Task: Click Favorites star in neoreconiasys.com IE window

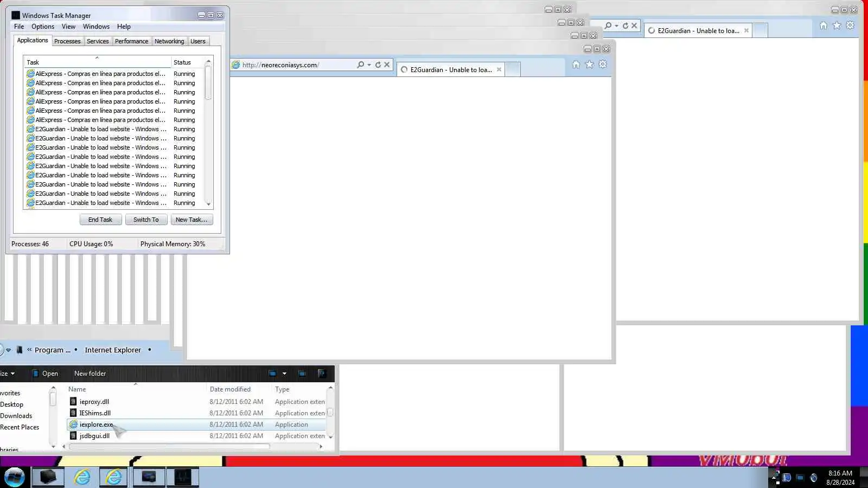Action: pyautogui.click(x=590, y=65)
